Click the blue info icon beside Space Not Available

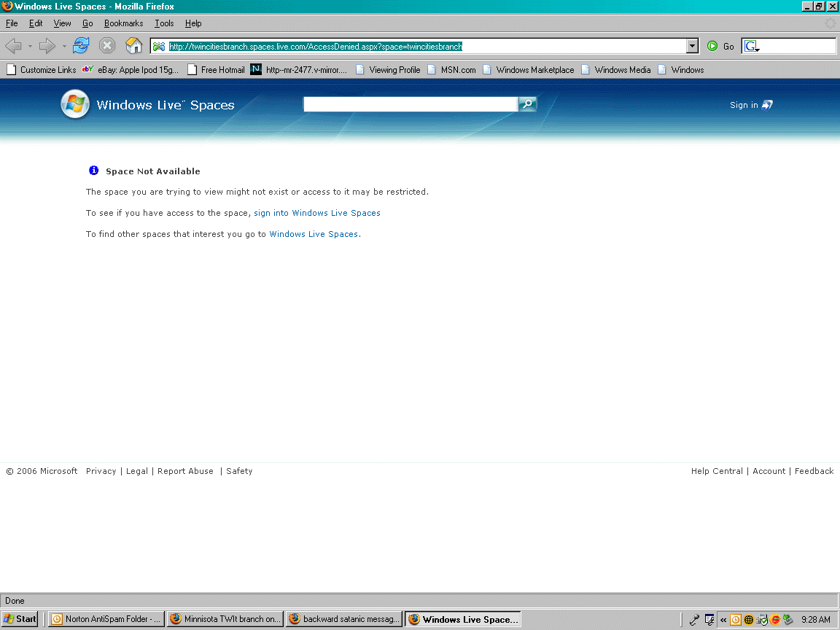(94, 171)
